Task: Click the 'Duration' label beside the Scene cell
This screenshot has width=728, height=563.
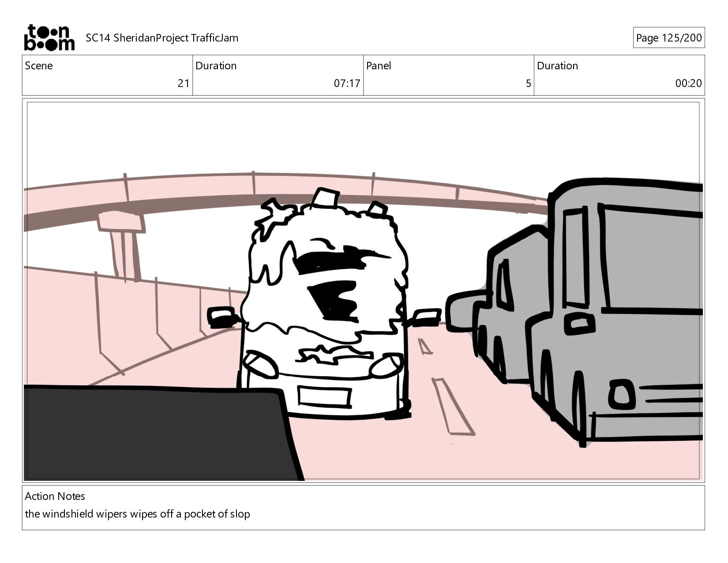Action: click(x=216, y=66)
